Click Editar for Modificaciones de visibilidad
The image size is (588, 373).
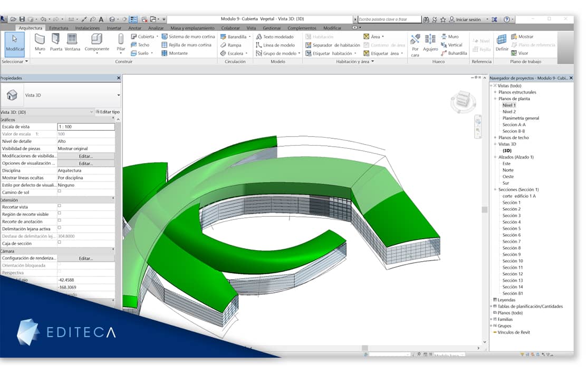[86, 156]
